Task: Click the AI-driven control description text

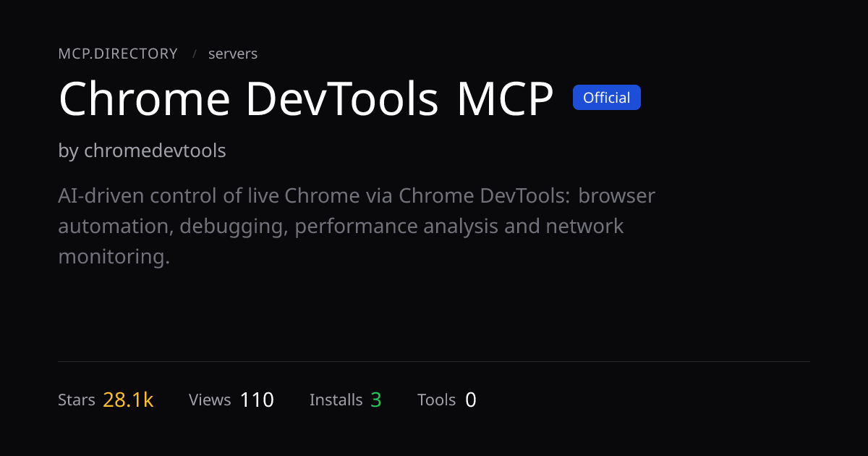Action: (357, 226)
